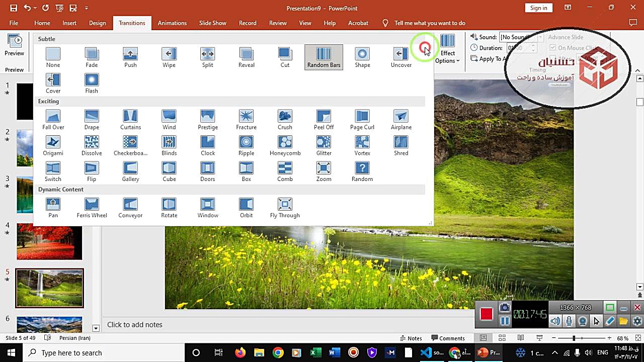Select the Peel Off transition
The height and width of the screenshot is (362, 644).
click(324, 120)
